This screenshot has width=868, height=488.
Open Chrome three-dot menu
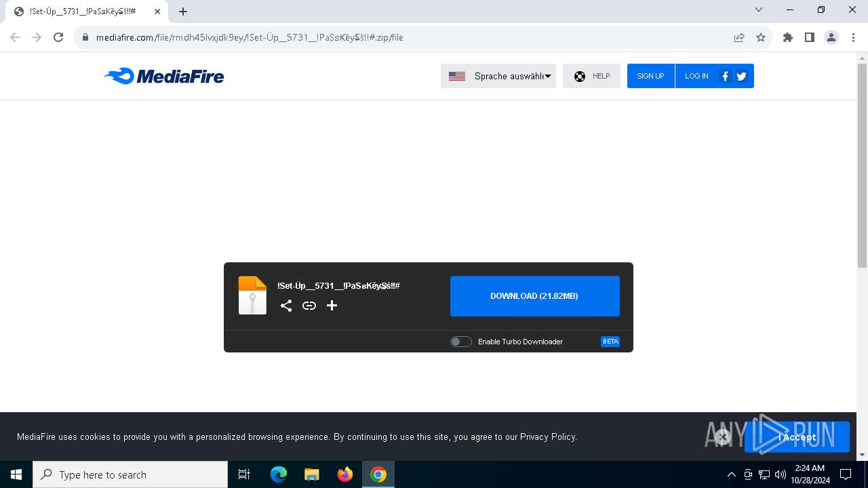tap(853, 37)
